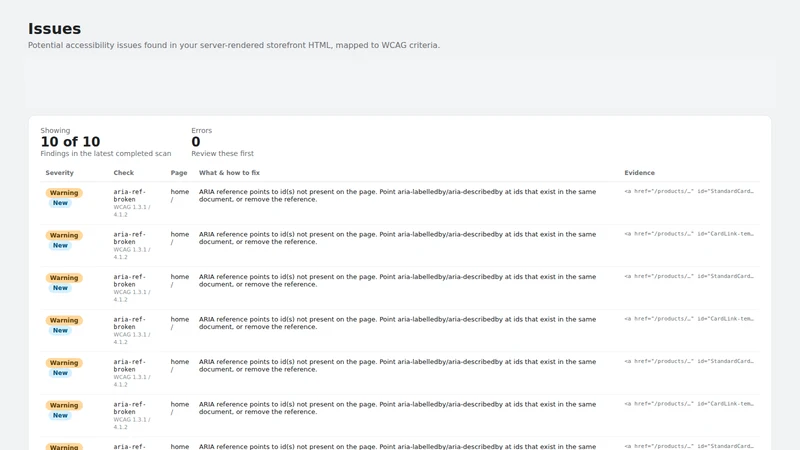The height and width of the screenshot is (450, 800).
Task: Click the New badge in the sixth issue row
Action: [x=60, y=415]
